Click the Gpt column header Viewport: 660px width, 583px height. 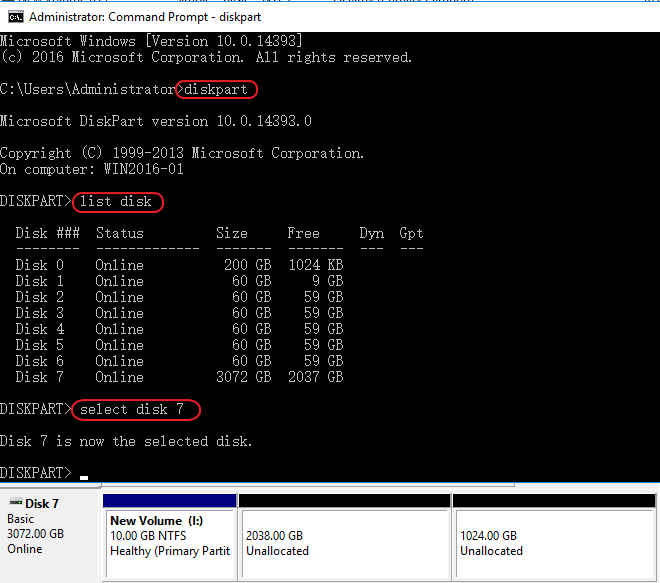pyautogui.click(x=411, y=233)
